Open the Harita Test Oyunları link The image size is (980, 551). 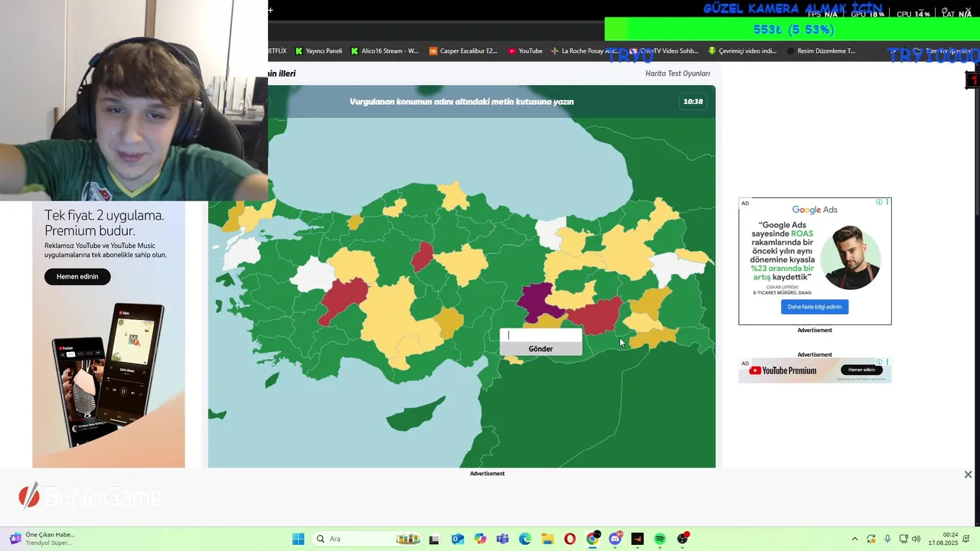(678, 73)
